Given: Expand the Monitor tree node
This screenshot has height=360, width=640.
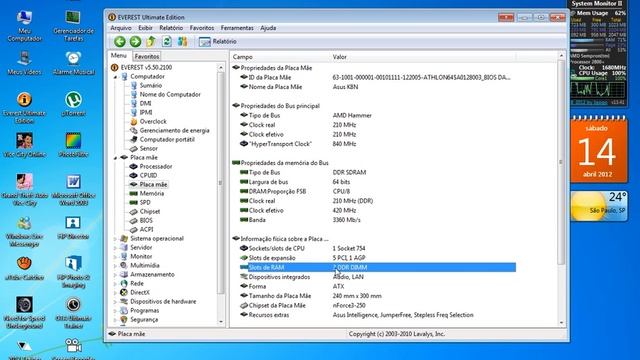Looking at the screenshot, I should click(115, 256).
